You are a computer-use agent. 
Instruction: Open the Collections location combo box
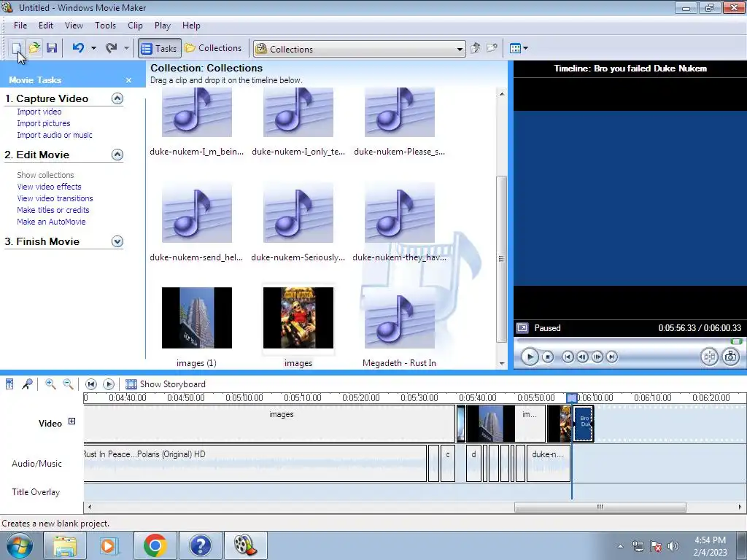tap(359, 49)
